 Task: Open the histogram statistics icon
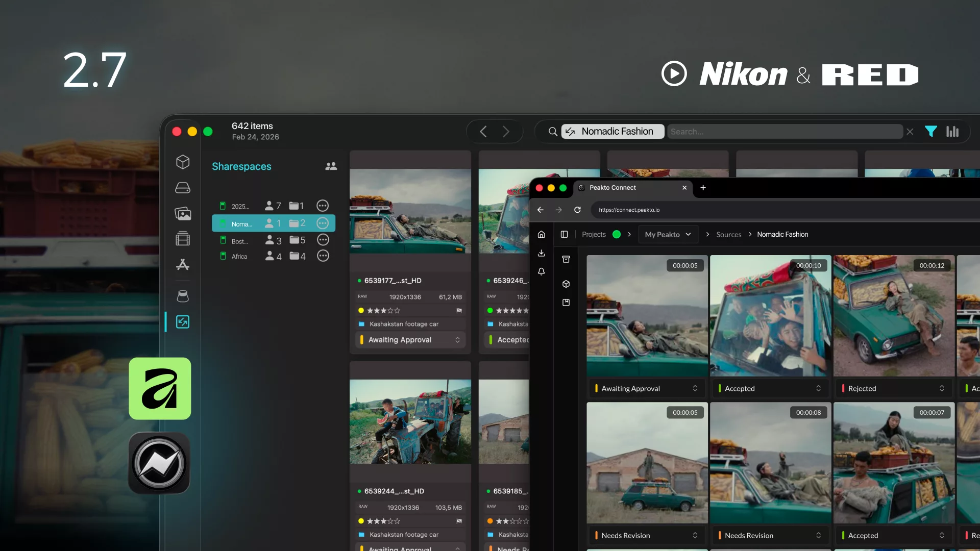point(952,132)
